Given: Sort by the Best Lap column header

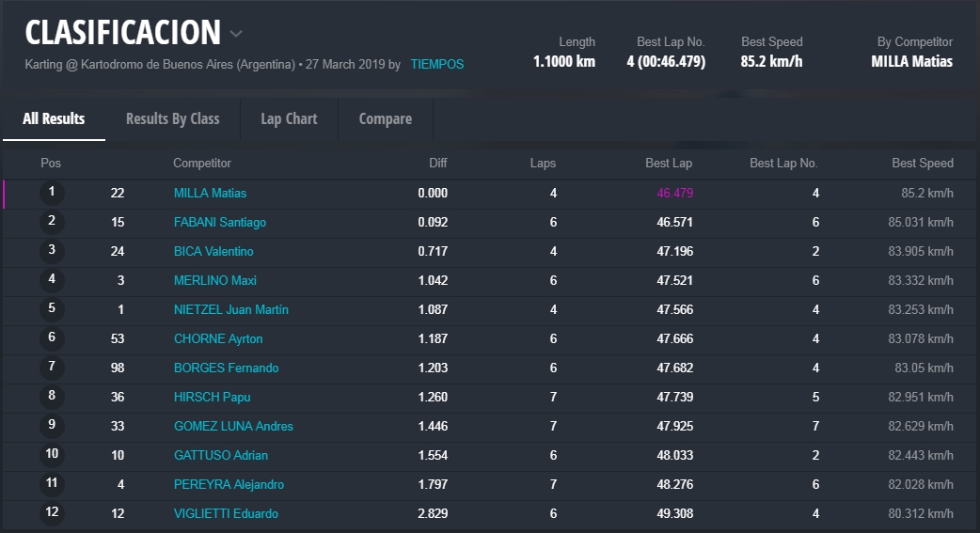Looking at the screenshot, I should coord(668,163).
